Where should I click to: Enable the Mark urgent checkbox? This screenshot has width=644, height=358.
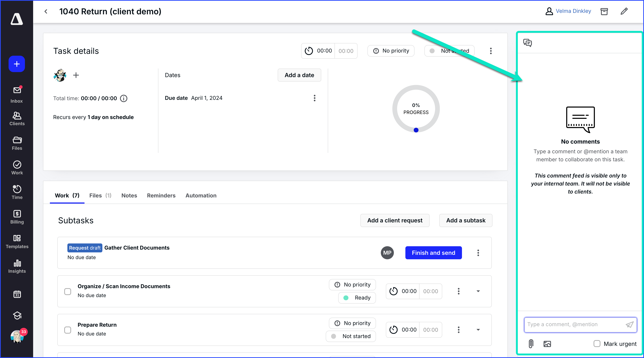tap(597, 343)
